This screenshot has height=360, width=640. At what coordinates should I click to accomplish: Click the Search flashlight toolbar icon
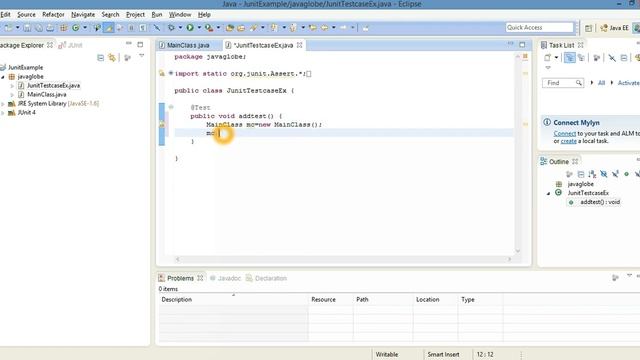(x=253, y=28)
